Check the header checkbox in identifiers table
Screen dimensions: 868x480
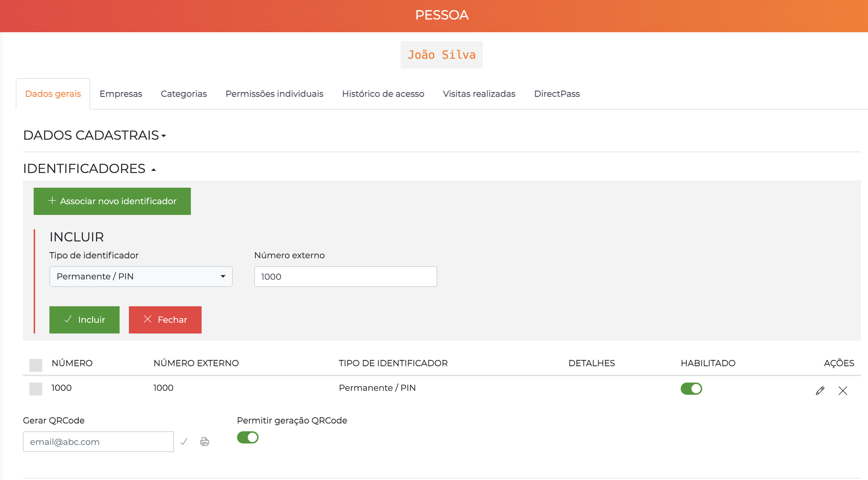point(35,366)
